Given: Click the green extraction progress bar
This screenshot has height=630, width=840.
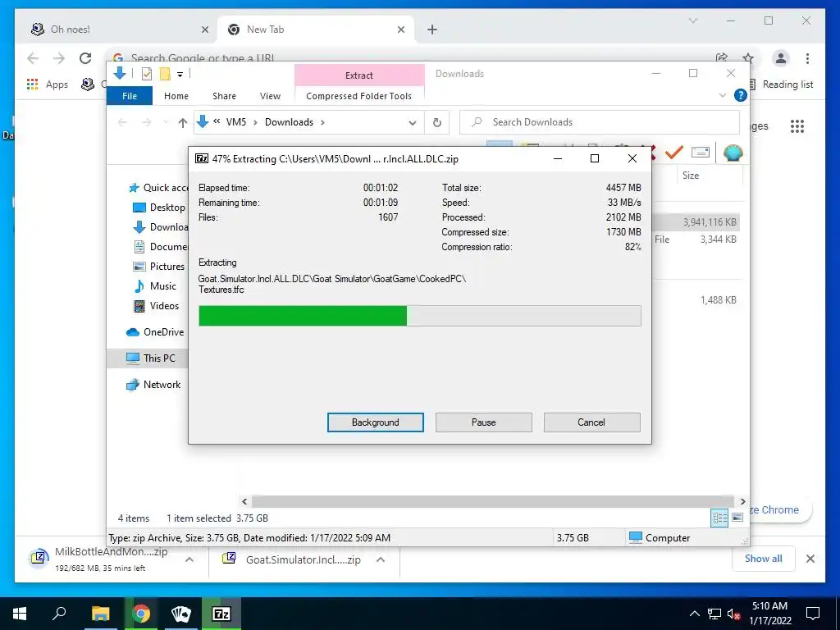Looking at the screenshot, I should (x=419, y=316).
